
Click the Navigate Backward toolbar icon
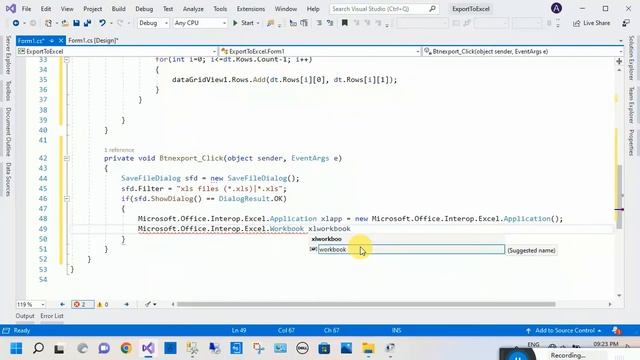point(16,23)
